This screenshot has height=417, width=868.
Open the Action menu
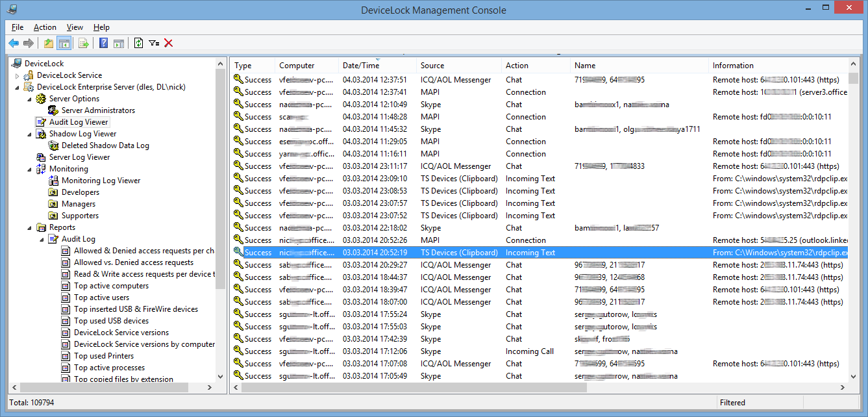[45, 27]
